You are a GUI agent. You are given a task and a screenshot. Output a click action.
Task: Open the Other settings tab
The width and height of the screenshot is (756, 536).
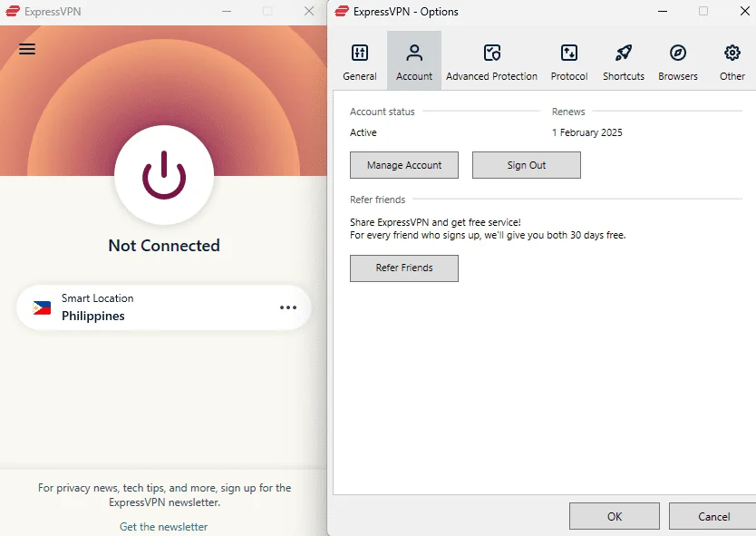pyautogui.click(x=732, y=61)
